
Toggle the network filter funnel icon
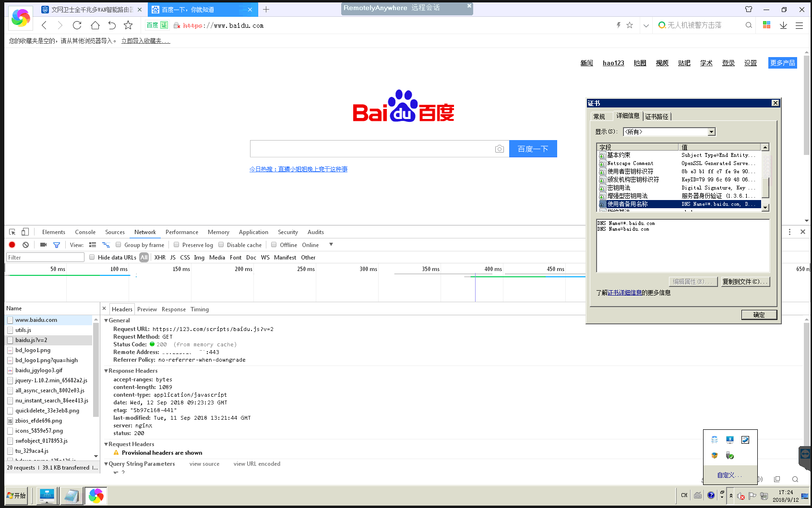tap(57, 245)
